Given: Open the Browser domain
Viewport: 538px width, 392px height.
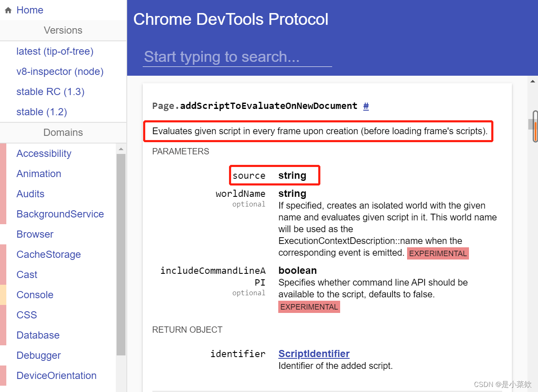Looking at the screenshot, I should tap(35, 234).
